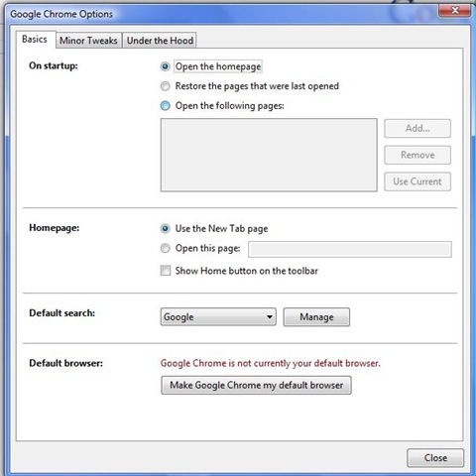Enable Show Home button on the toolbar
Screen dimensions: 476x476
(x=166, y=271)
